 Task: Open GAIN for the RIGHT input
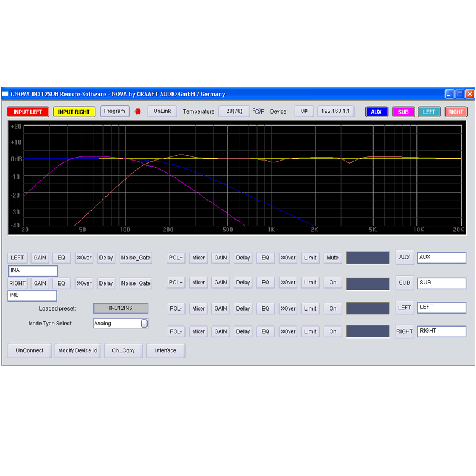40,283
